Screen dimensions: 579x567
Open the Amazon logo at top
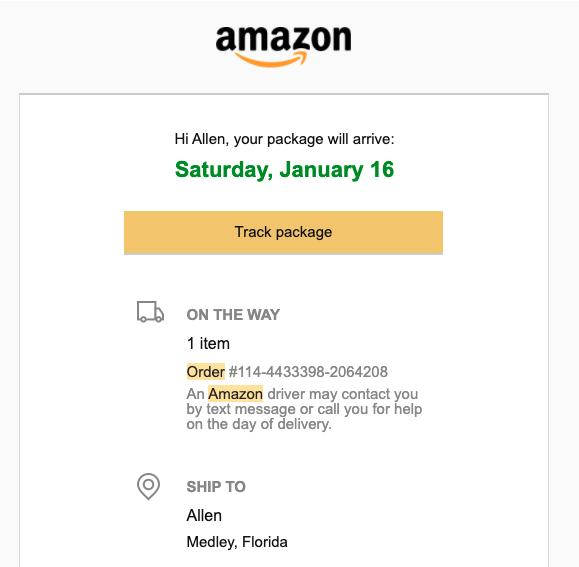[283, 47]
